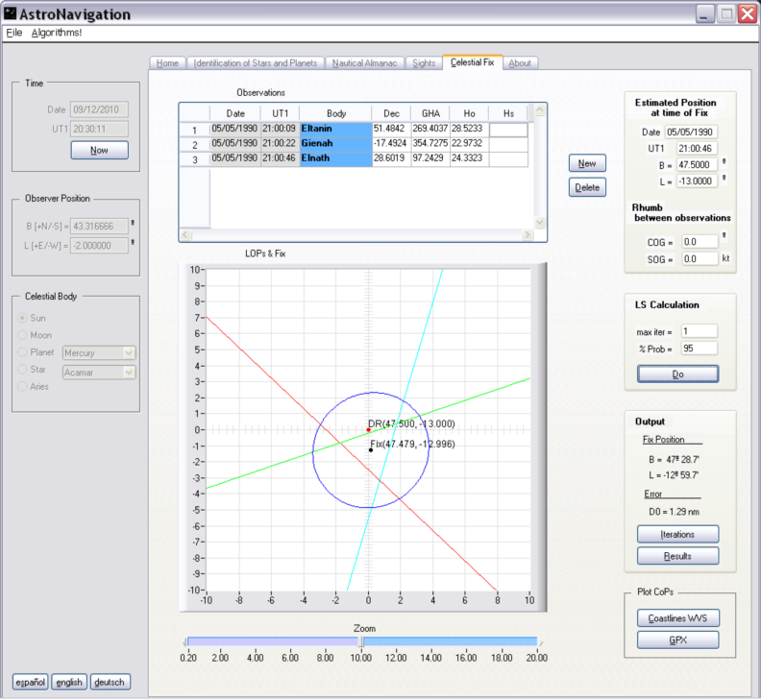Go to the Sights tab

tap(423, 63)
